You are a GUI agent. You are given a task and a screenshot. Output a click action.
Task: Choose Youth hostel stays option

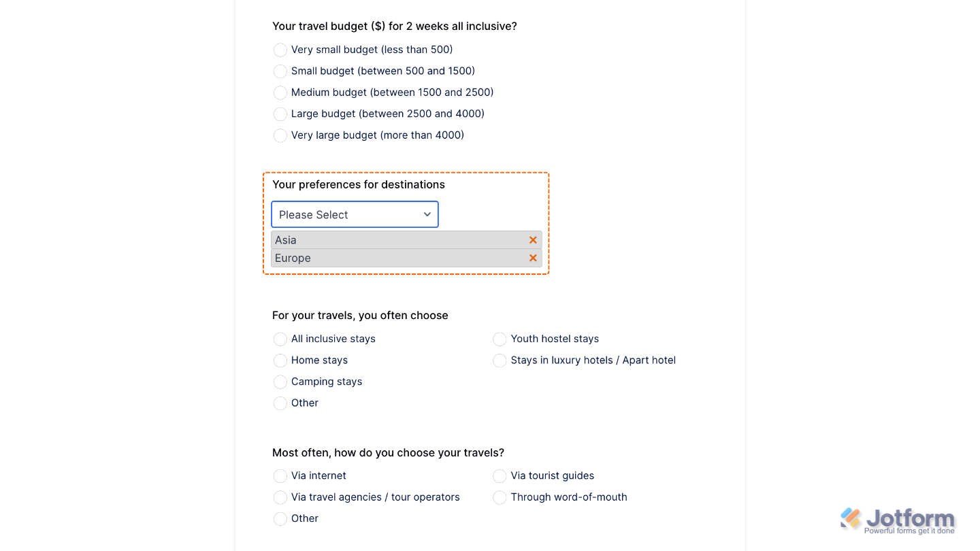point(499,339)
